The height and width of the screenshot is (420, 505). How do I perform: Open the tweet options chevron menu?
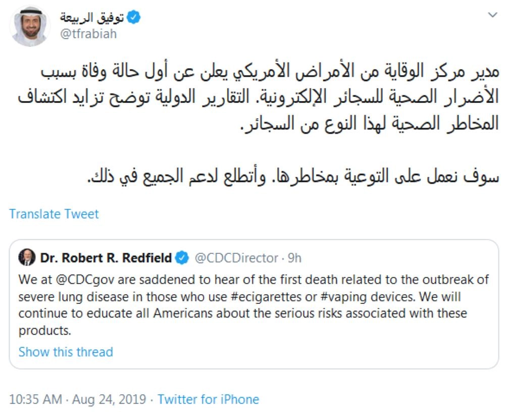point(492,16)
